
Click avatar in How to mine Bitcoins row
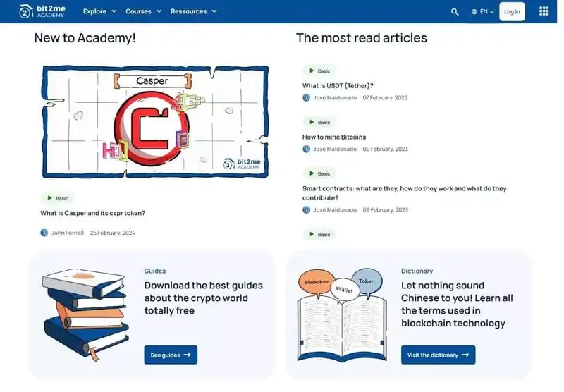click(306, 149)
